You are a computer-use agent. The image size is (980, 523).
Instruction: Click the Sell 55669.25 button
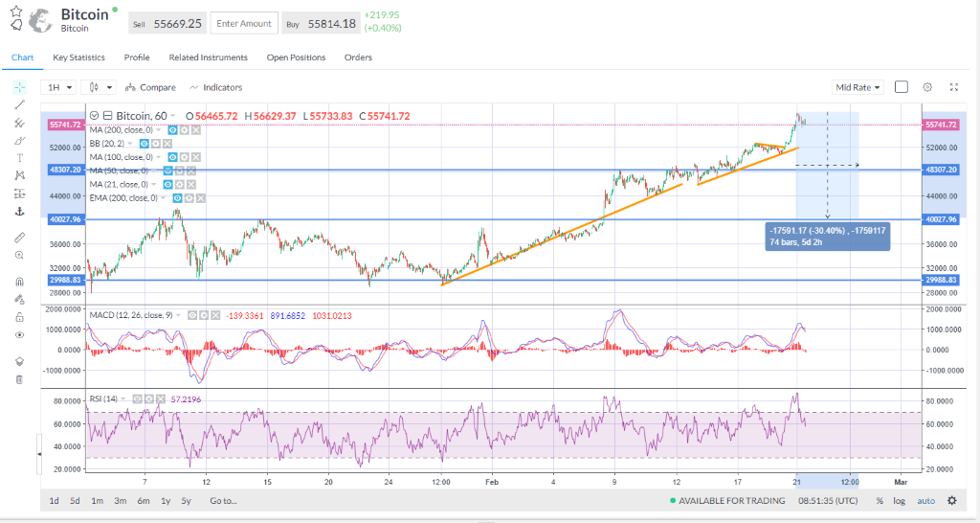point(167,24)
